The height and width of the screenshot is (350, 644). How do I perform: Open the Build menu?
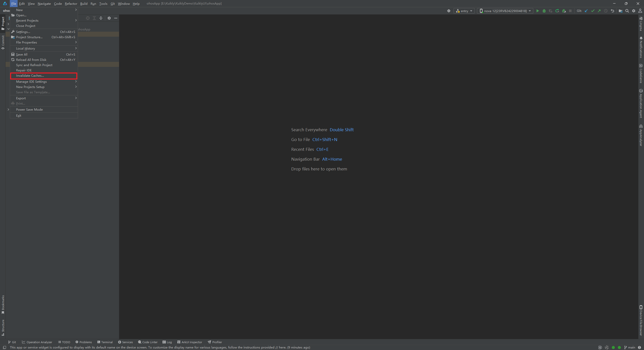coord(84,4)
